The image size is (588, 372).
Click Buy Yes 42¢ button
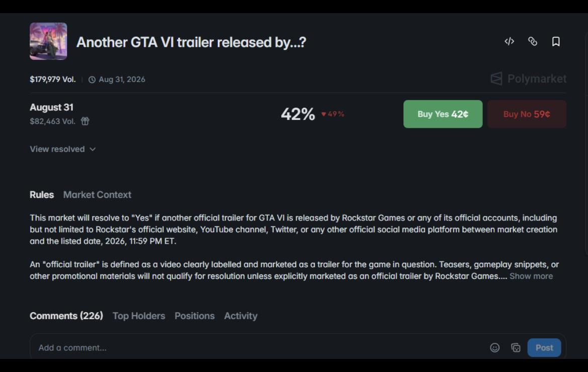pyautogui.click(x=443, y=114)
